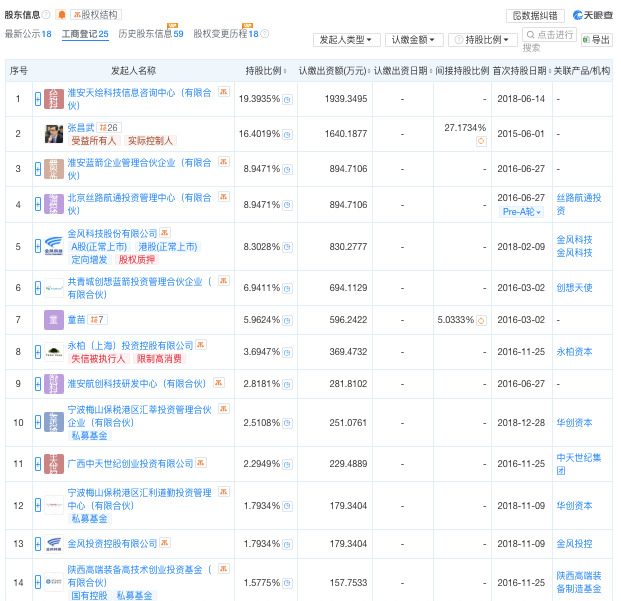Click the info icon next to 19.3935%
The image size is (621, 601).
(x=287, y=100)
